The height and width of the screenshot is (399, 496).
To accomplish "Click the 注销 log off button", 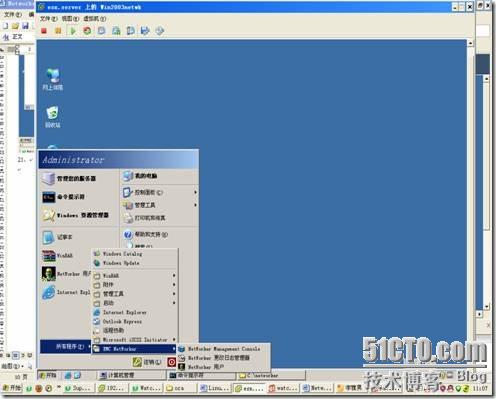I will click(147, 362).
